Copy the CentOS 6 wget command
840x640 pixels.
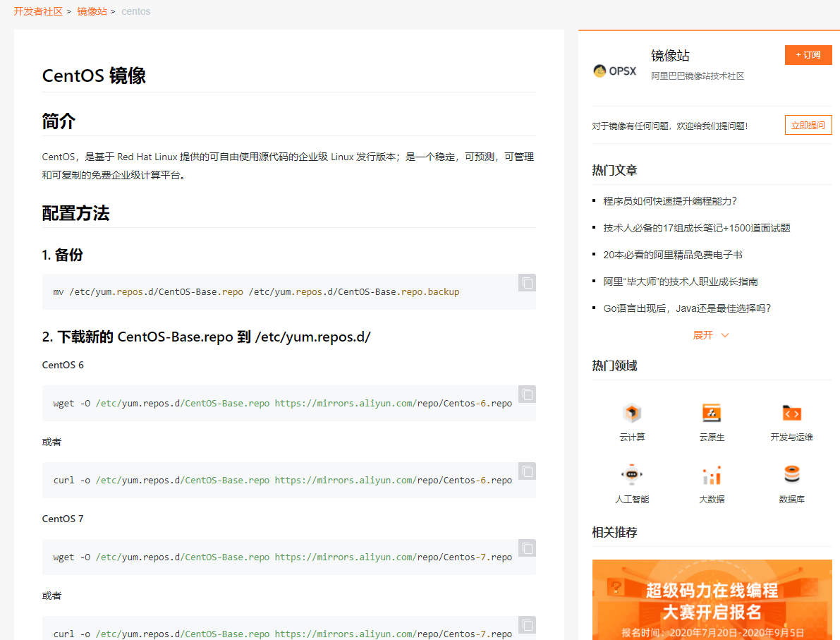tap(527, 394)
